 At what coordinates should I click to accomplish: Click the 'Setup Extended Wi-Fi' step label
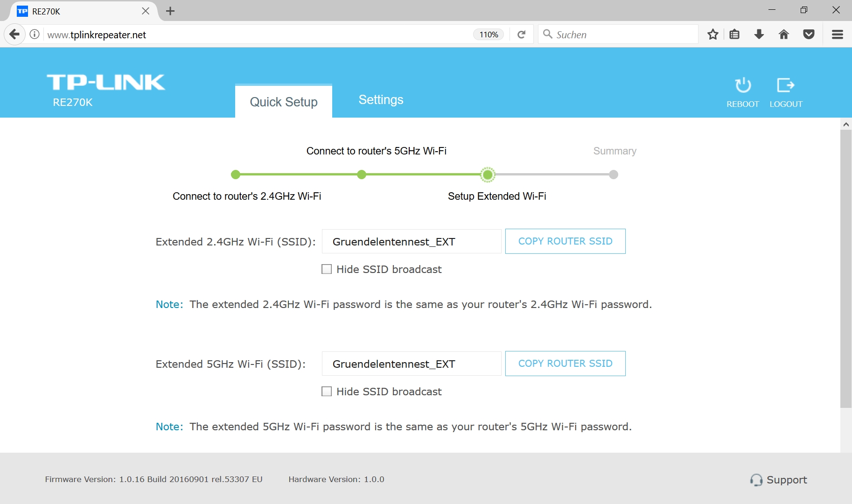coord(497,196)
